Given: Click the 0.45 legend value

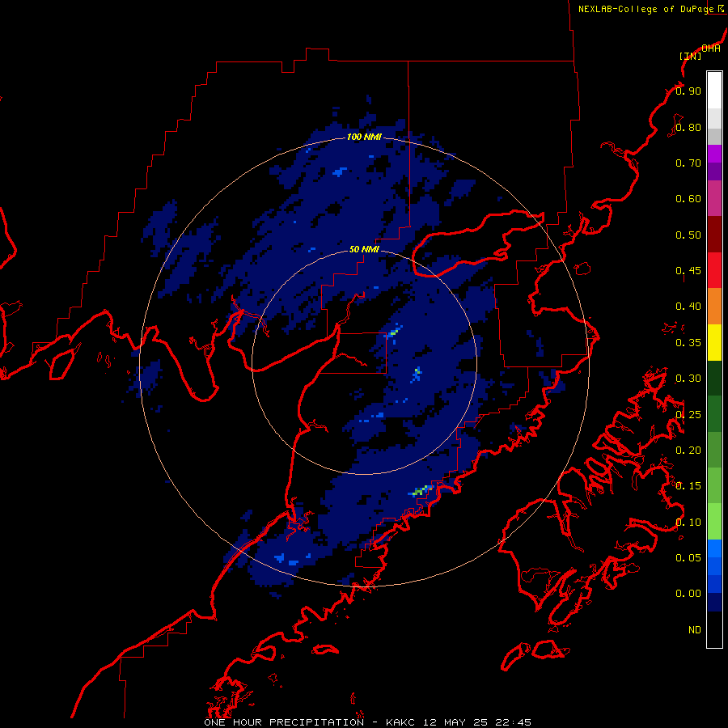Looking at the screenshot, I should (688, 271).
